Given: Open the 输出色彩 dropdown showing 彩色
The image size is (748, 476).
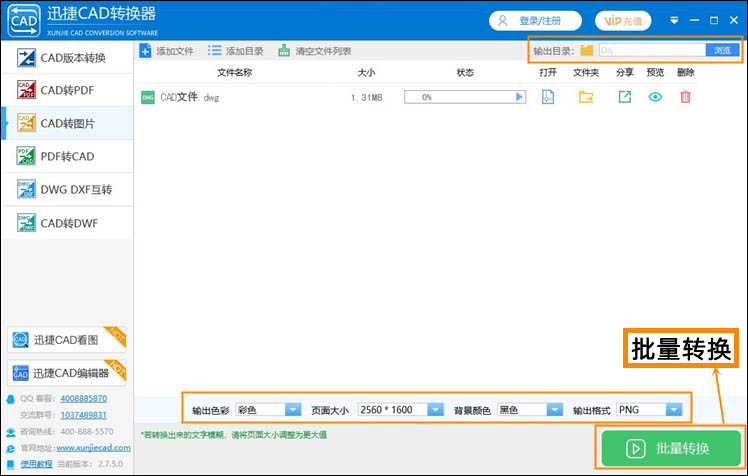Looking at the screenshot, I should pyautogui.click(x=268, y=410).
